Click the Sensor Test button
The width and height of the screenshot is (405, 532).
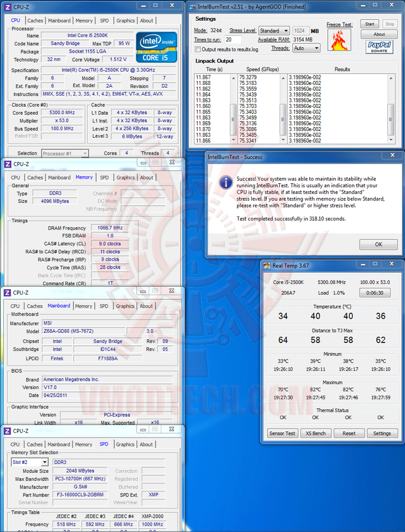point(282,433)
